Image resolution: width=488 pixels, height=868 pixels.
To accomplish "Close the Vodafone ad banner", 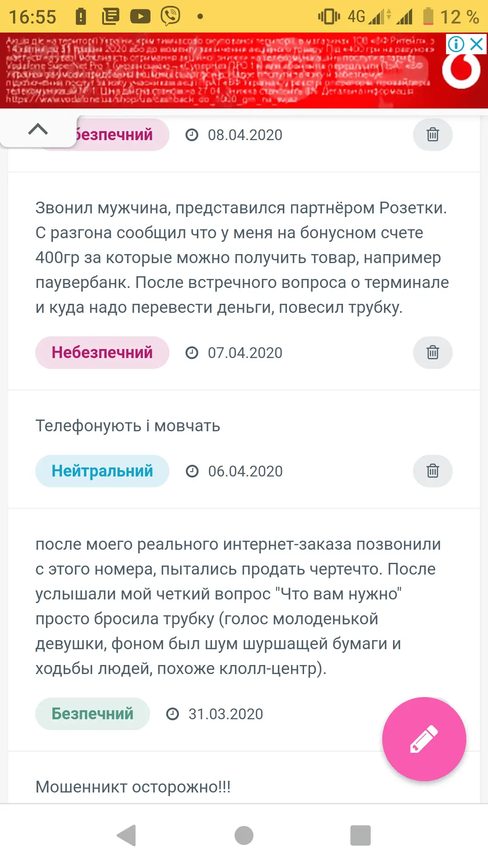I will [477, 44].
